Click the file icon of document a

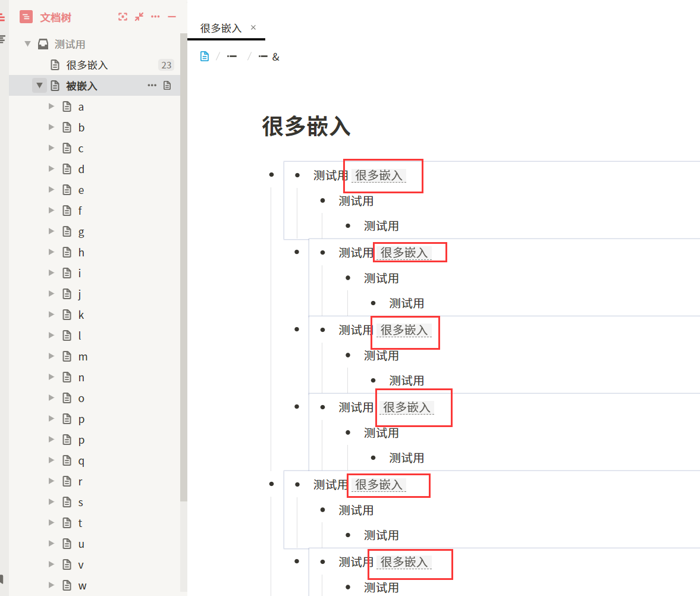[x=67, y=106]
